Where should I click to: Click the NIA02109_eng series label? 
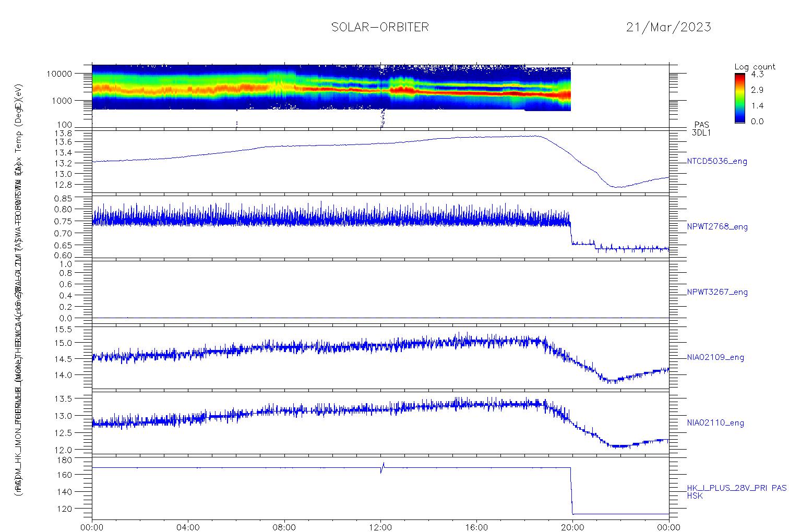coord(715,358)
